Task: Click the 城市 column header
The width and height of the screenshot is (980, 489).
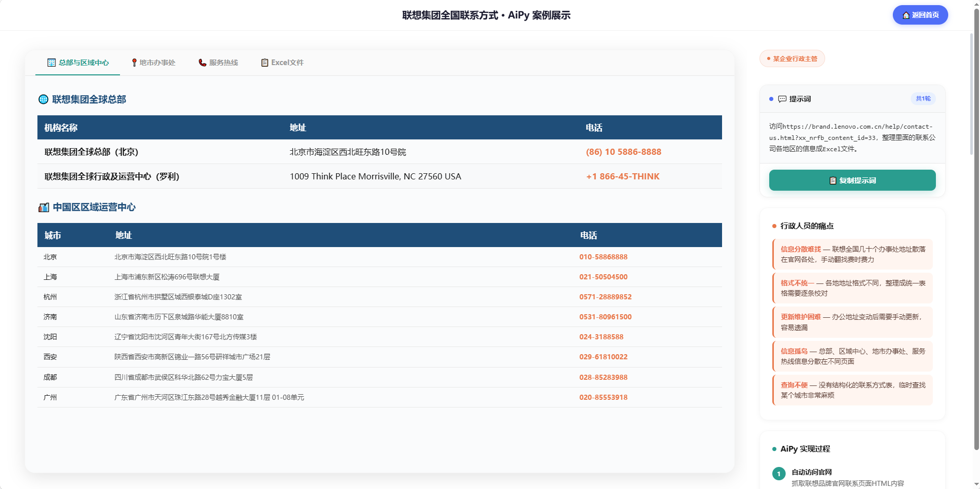Action: point(53,235)
